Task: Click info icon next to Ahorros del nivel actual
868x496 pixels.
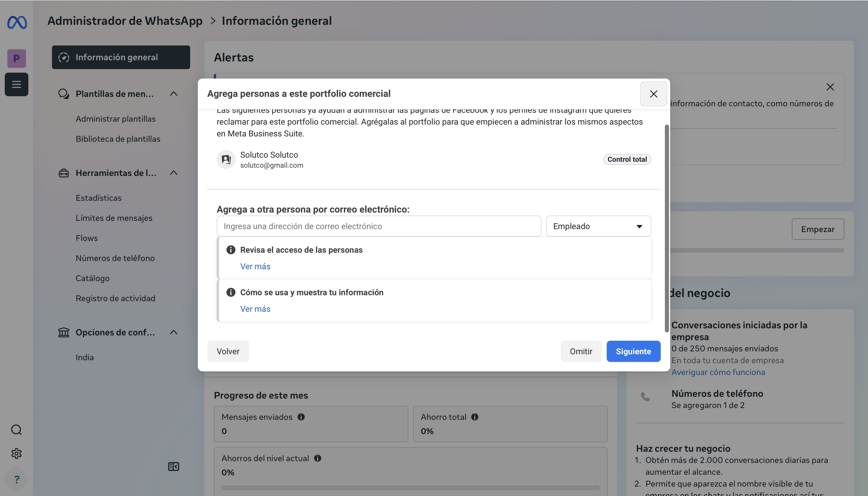Action: [x=317, y=458]
